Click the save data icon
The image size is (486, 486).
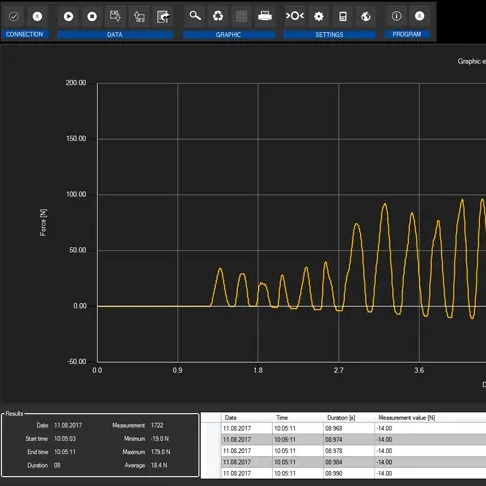click(x=115, y=16)
